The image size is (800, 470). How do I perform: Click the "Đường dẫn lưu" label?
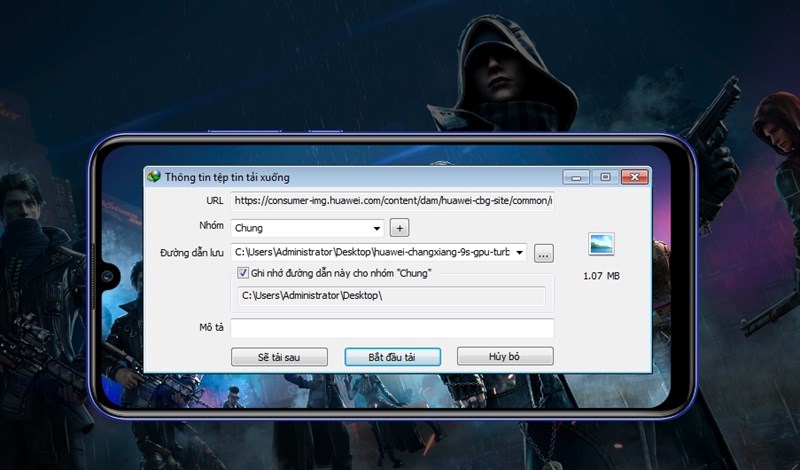point(192,253)
